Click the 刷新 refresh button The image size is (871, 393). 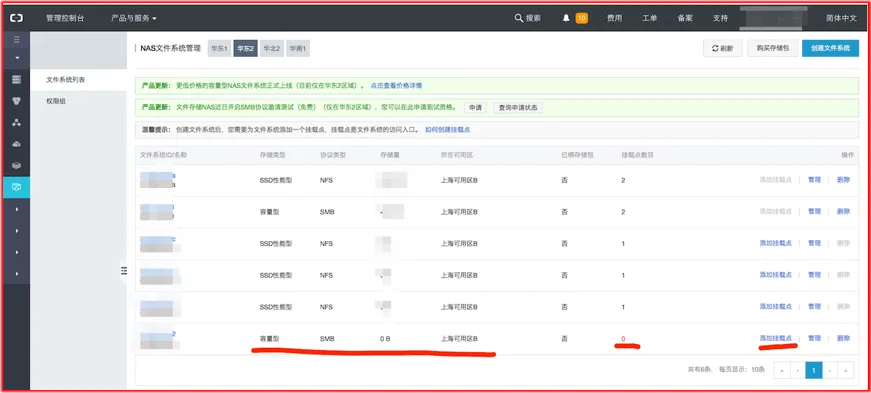coord(722,48)
